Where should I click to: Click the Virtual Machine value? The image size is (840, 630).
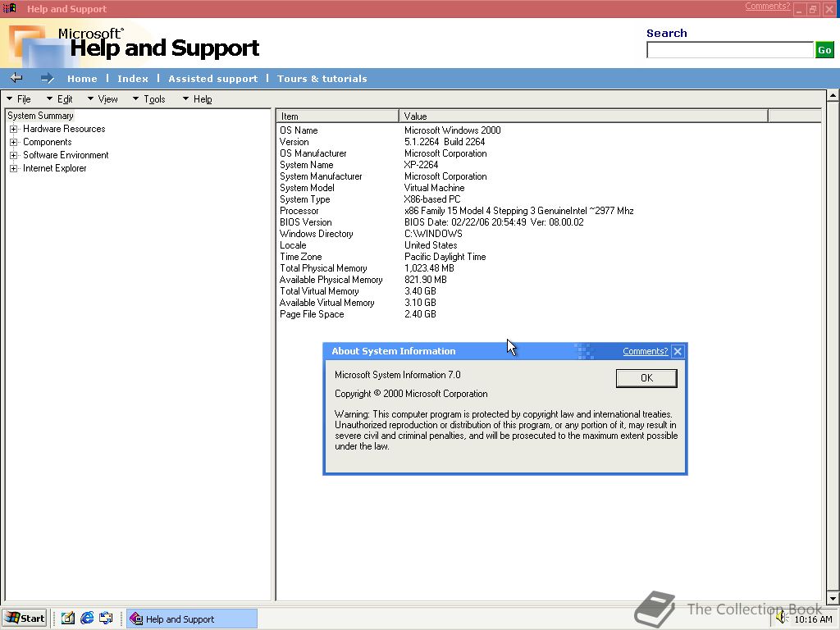[435, 188]
